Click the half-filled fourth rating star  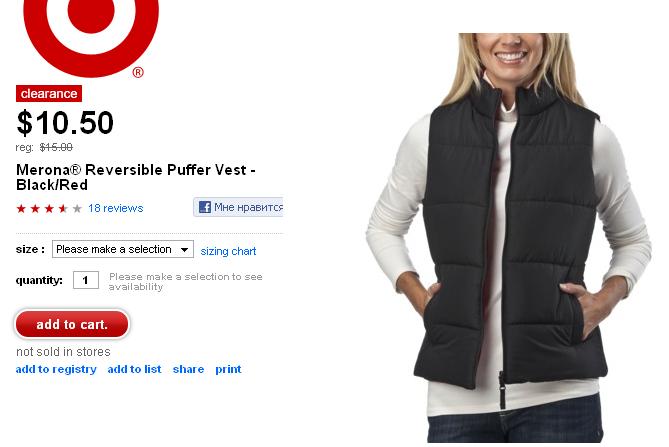tap(63, 209)
